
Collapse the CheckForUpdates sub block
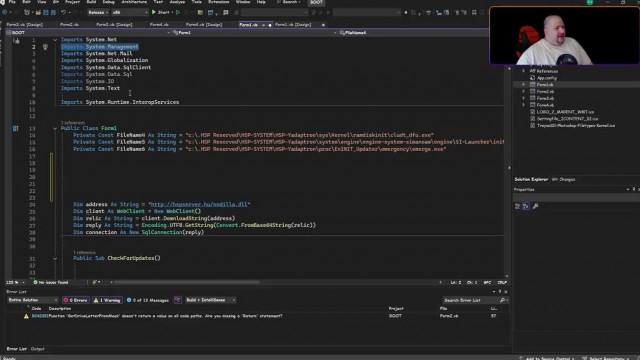55,258
